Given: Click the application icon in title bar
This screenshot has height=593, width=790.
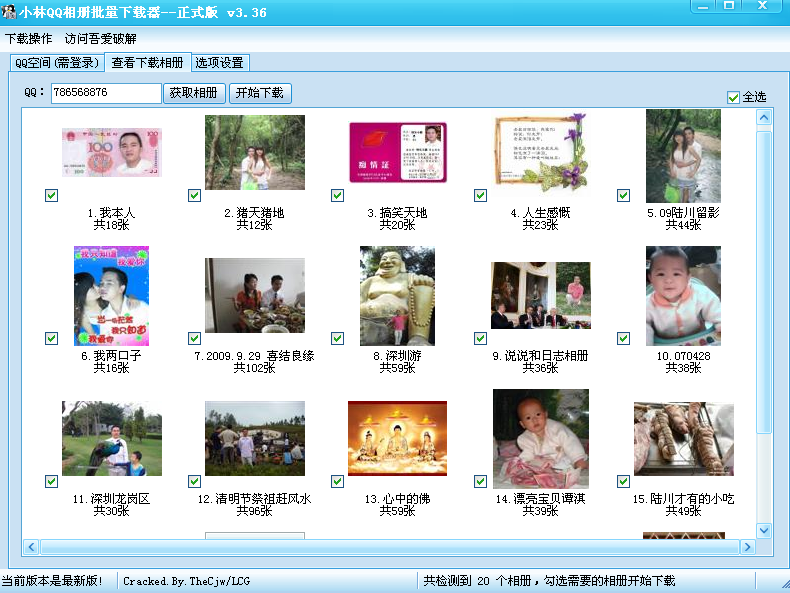Looking at the screenshot, I should (x=9, y=12).
